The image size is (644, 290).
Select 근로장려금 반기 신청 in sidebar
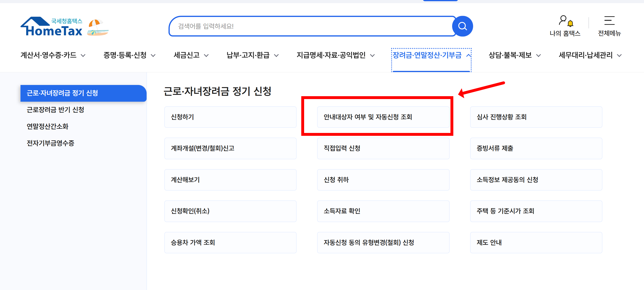[55, 110]
